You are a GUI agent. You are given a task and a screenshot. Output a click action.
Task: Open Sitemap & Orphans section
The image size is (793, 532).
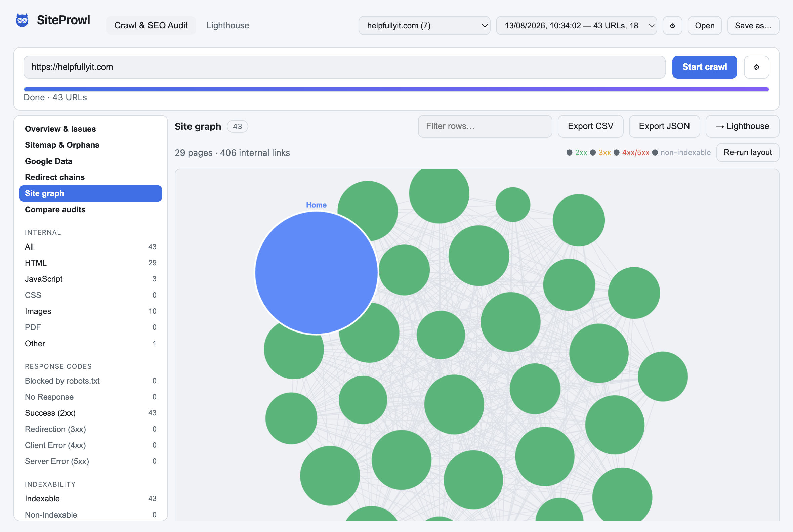tap(91, 145)
